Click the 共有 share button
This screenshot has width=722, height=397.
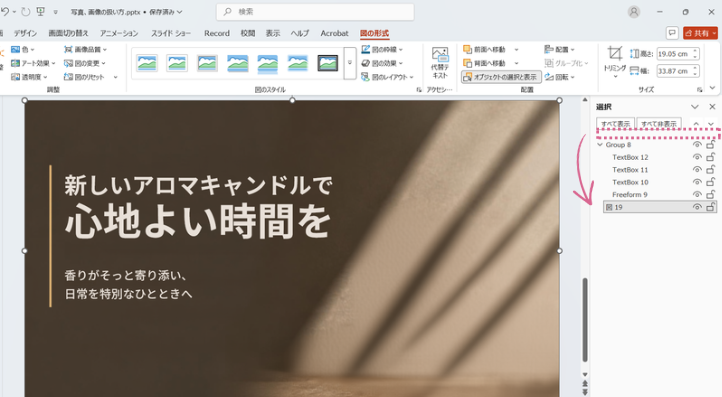coord(697,33)
